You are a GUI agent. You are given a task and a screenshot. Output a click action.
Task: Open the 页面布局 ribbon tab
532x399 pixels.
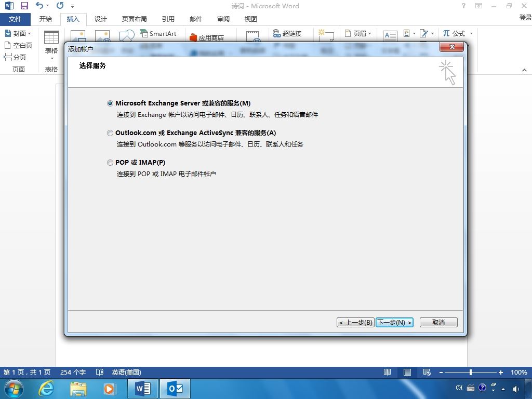click(135, 19)
